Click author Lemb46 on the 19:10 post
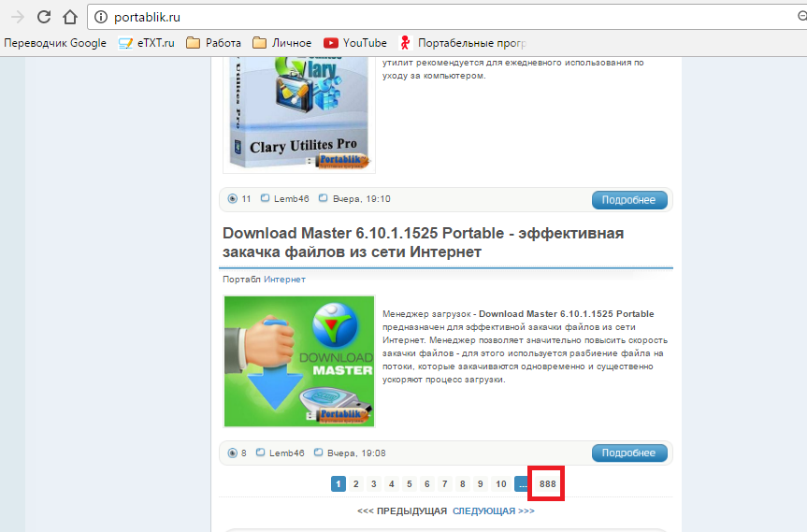 coord(292,198)
